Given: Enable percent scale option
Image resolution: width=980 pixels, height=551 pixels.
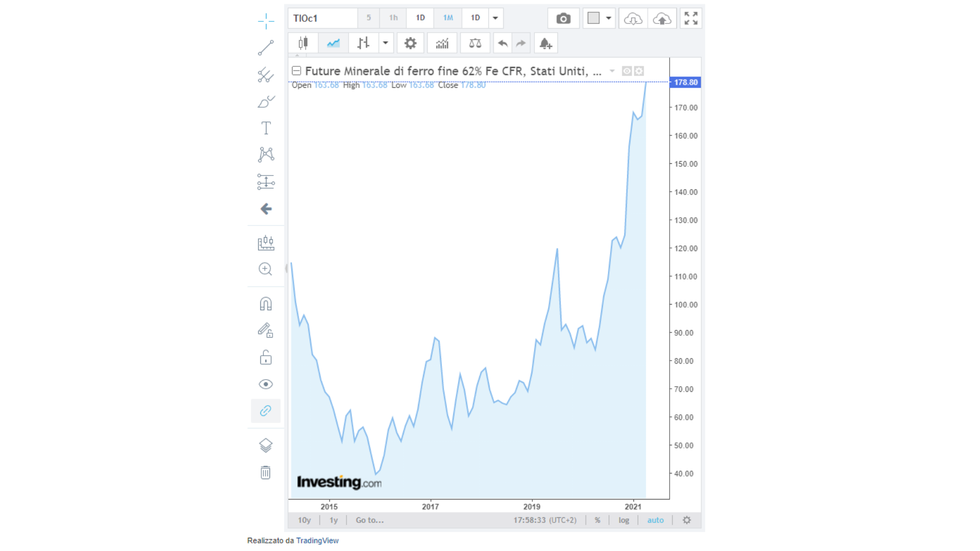Looking at the screenshot, I should pyautogui.click(x=597, y=520).
